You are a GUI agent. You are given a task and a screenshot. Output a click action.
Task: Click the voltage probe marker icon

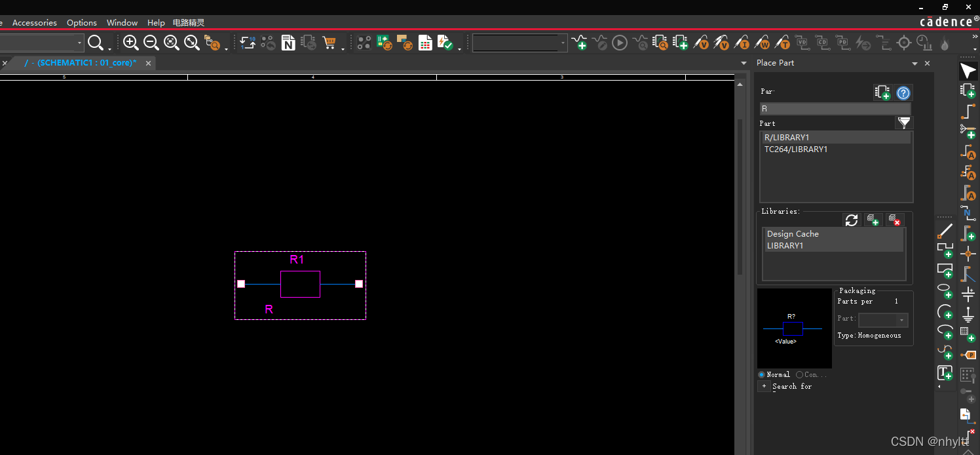[701, 43]
